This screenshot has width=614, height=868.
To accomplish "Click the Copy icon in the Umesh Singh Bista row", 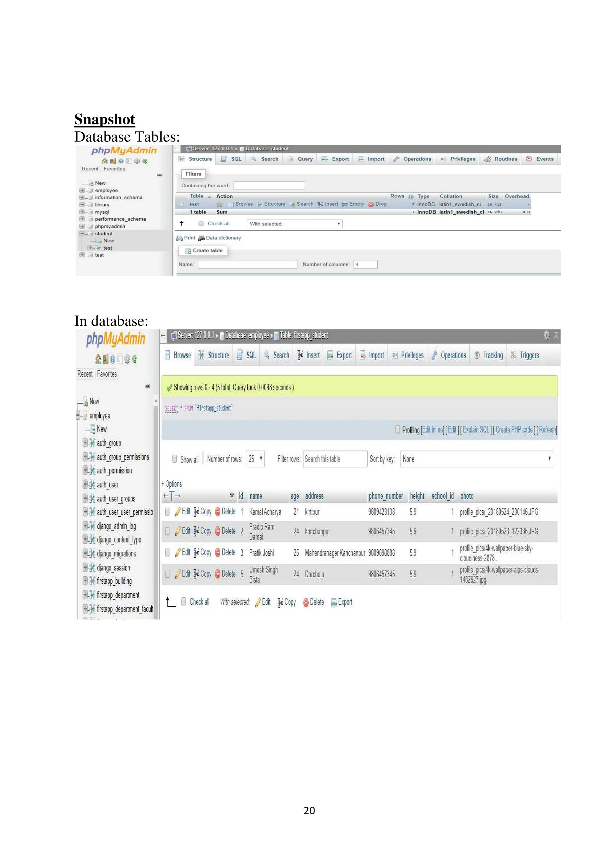I will coord(196,574).
